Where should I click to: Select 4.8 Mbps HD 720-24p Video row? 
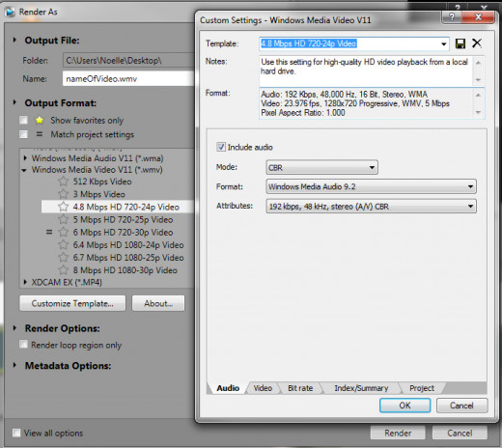[x=118, y=207]
